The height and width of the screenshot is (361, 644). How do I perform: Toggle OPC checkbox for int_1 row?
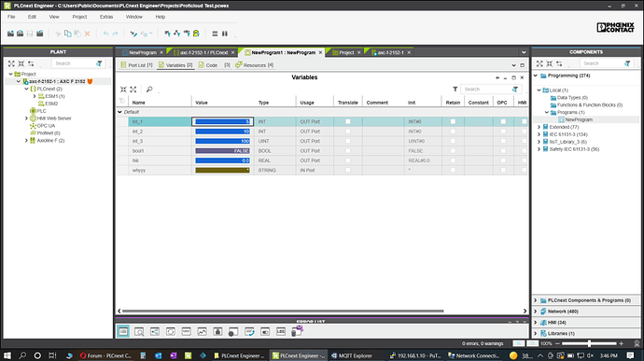click(503, 121)
